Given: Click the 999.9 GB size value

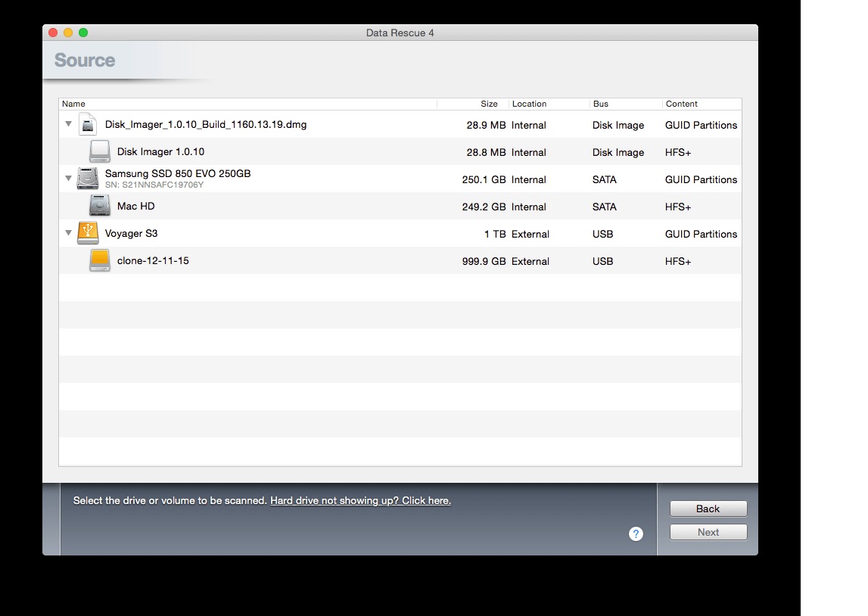Looking at the screenshot, I should pos(484,261).
